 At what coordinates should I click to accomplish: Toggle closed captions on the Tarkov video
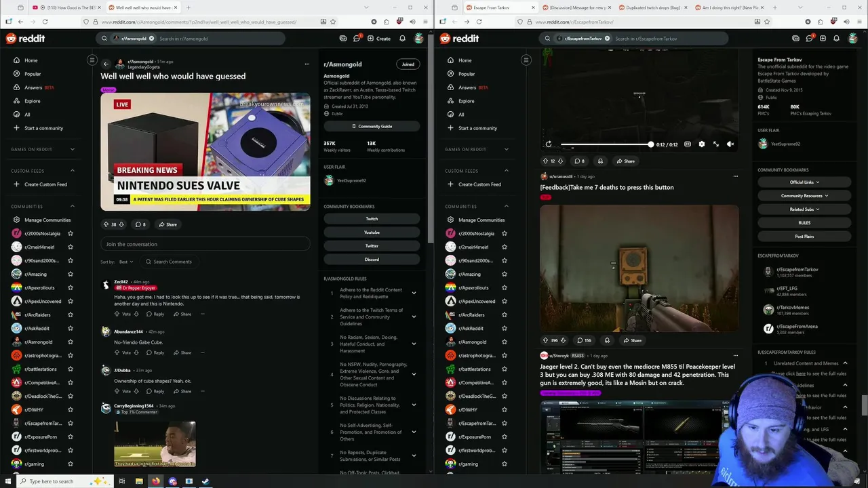687,144
